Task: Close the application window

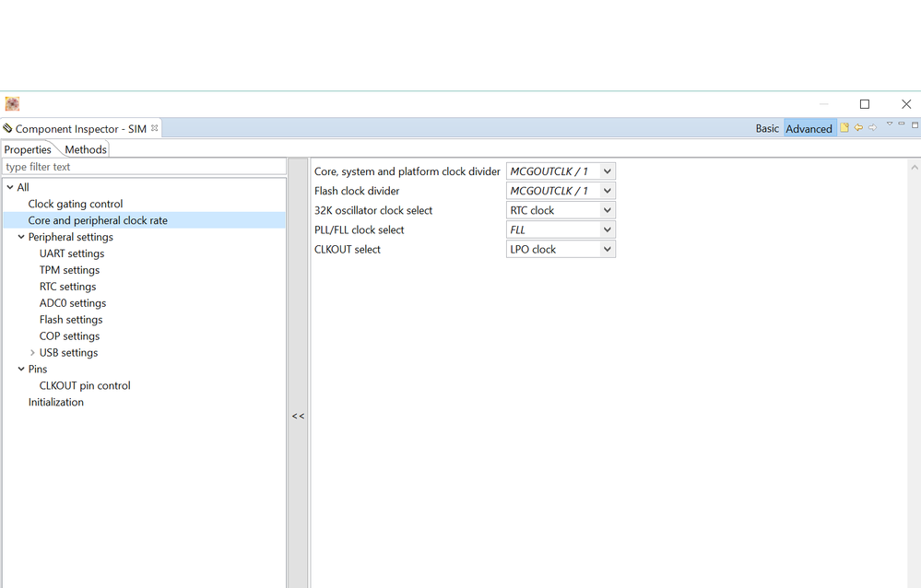Action: point(906,104)
